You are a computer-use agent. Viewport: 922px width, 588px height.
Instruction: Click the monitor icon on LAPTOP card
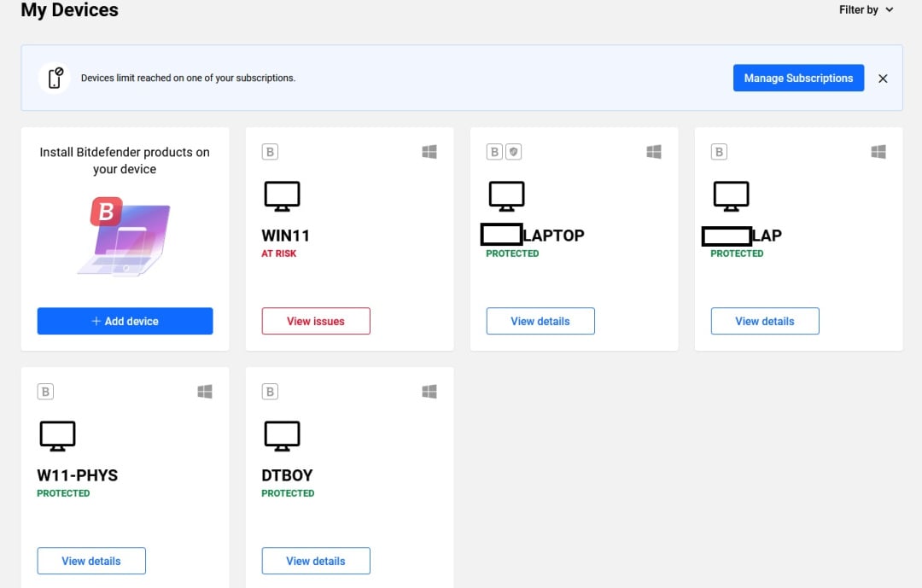pos(507,196)
